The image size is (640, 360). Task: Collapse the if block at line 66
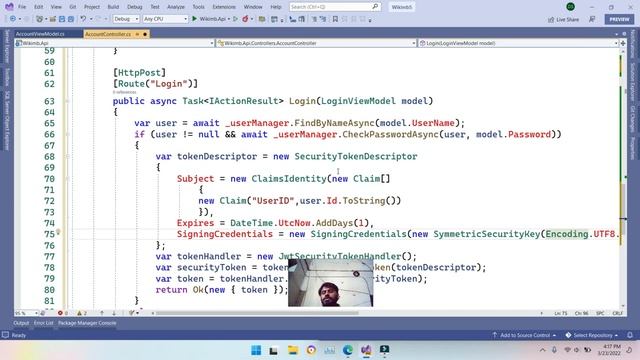coord(67,134)
